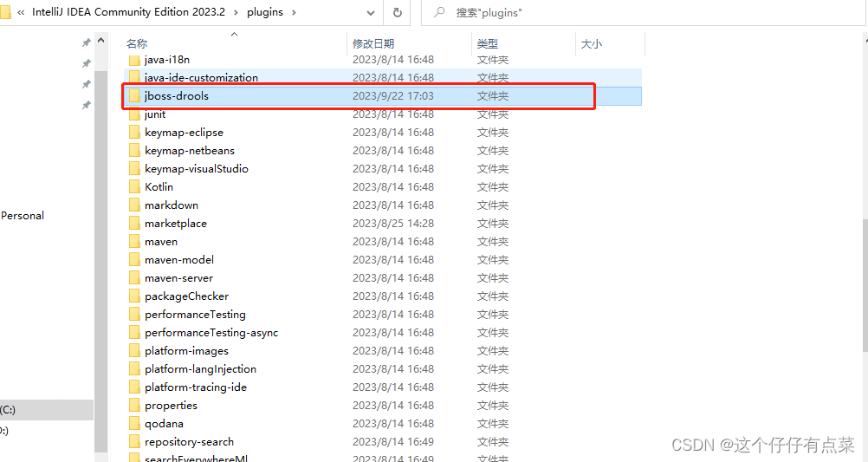The width and height of the screenshot is (868, 462).
Task: Sort files by 大小 column
Action: pos(591,43)
